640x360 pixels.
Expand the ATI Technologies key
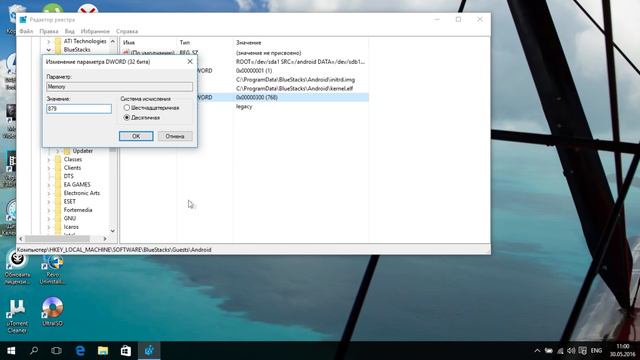pyautogui.click(x=49, y=41)
